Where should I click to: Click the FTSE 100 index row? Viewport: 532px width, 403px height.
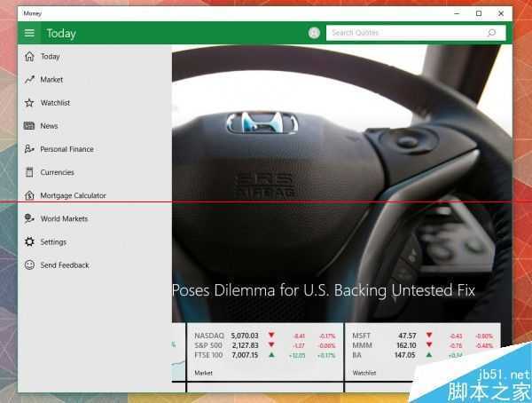coord(265,355)
